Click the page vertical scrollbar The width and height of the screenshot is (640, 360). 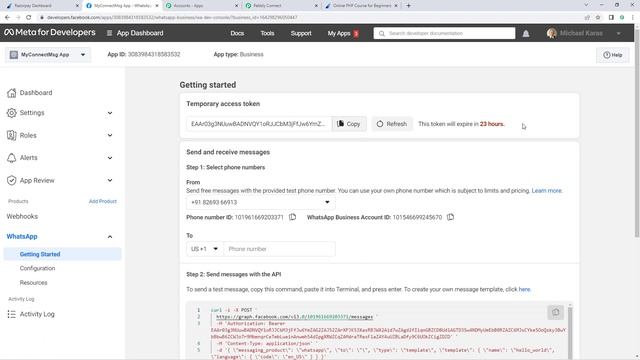pyautogui.click(x=637, y=135)
